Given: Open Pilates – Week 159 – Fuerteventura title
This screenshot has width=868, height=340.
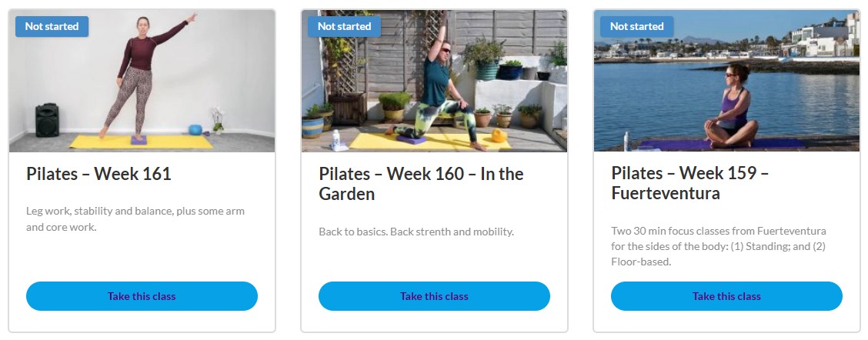Looking at the screenshot, I should 689,184.
